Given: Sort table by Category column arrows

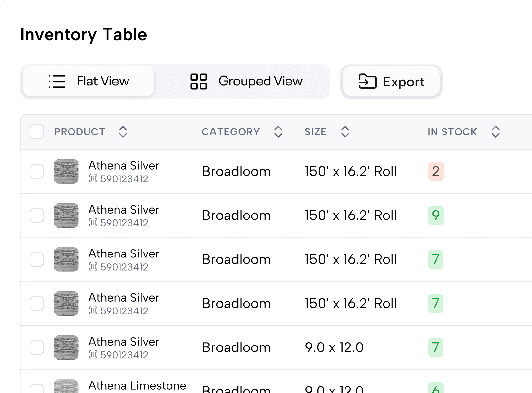Looking at the screenshot, I should (x=278, y=132).
